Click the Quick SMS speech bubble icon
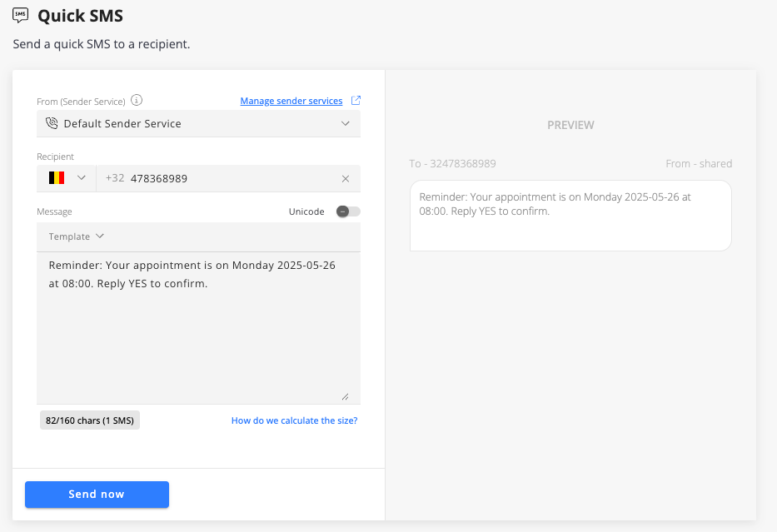This screenshot has width=777, height=532. coord(20,15)
